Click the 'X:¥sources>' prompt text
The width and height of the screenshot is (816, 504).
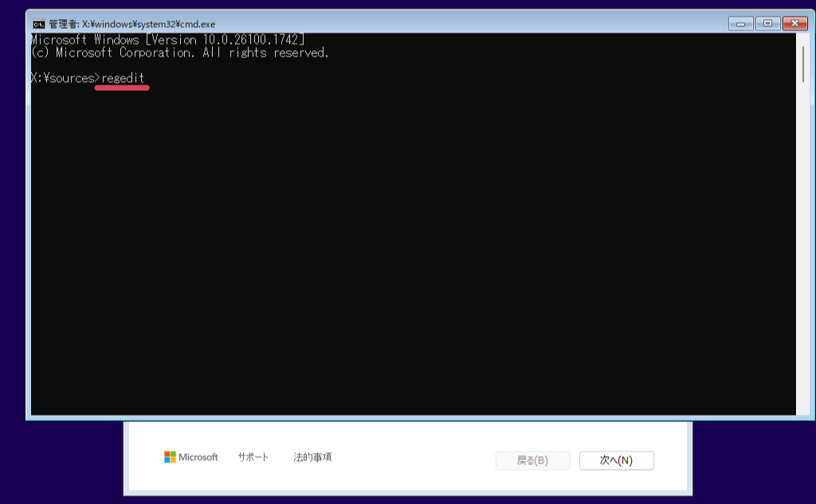(x=65, y=78)
